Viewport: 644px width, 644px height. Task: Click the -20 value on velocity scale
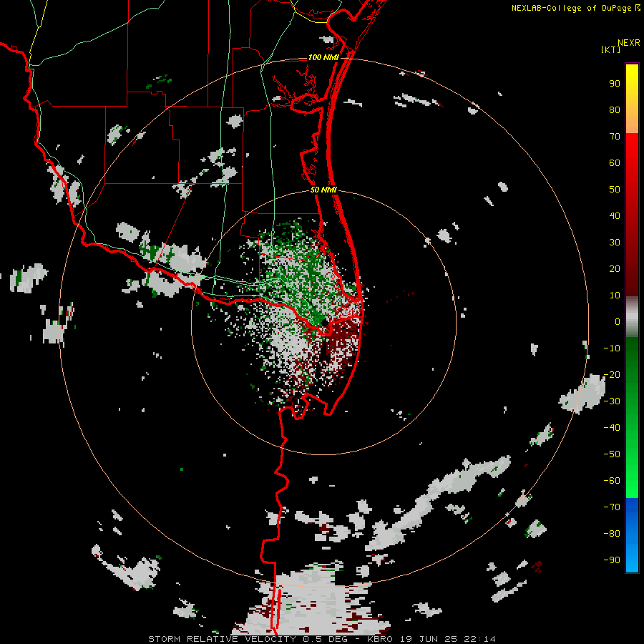(612, 375)
